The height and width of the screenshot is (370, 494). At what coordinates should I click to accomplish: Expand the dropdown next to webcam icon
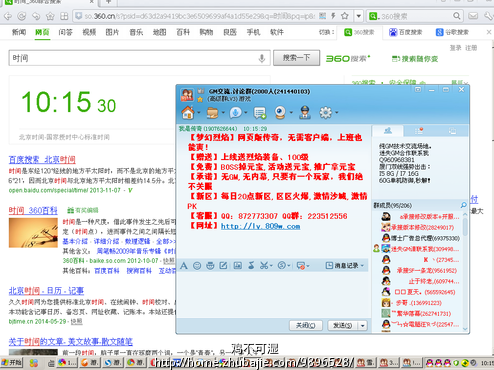coord(291,113)
